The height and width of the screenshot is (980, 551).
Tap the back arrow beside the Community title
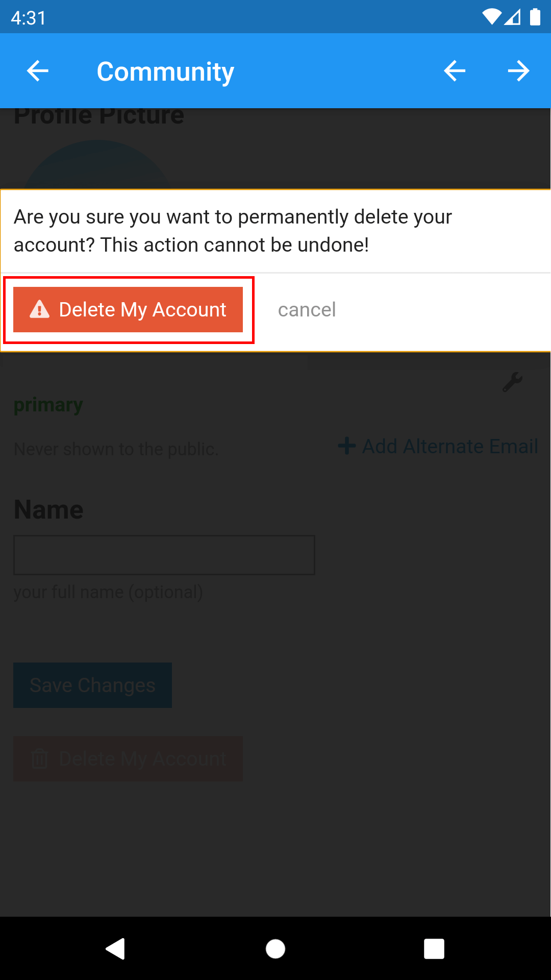click(x=38, y=71)
